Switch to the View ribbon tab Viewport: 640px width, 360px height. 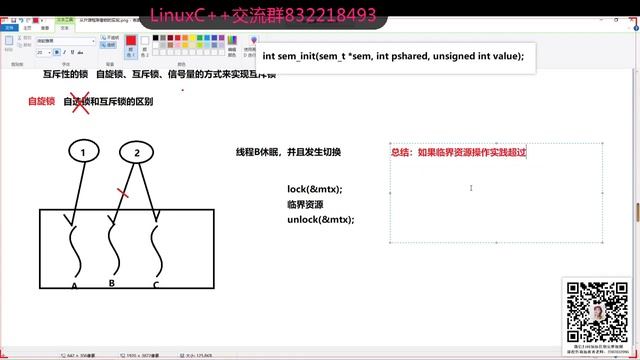pos(45,28)
